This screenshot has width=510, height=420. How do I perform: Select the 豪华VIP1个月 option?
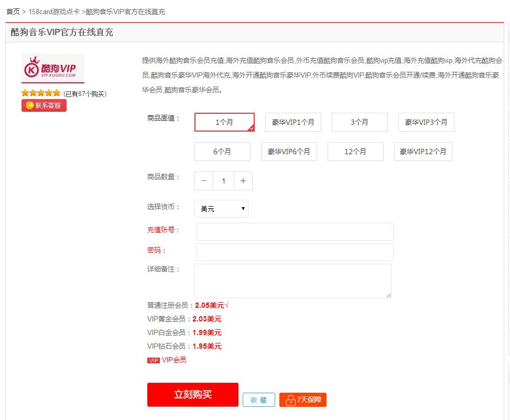coord(293,122)
